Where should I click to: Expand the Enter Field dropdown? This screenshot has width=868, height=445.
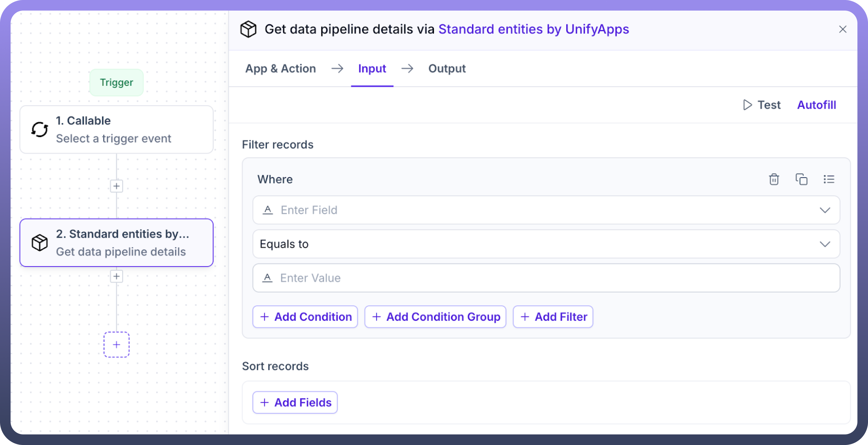[x=825, y=210]
